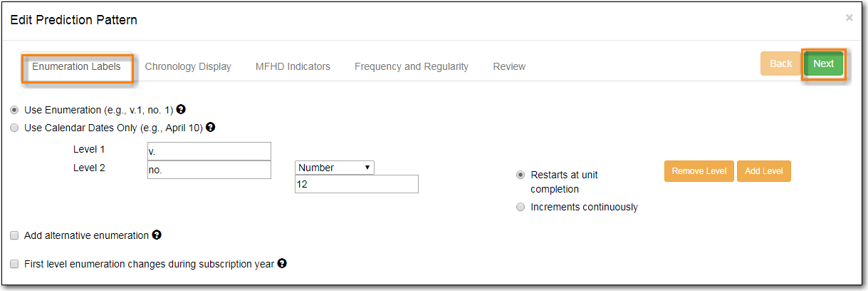Check First level enumeration changes option
Viewport: 868px width, 291px height.
[x=14, y=264]
